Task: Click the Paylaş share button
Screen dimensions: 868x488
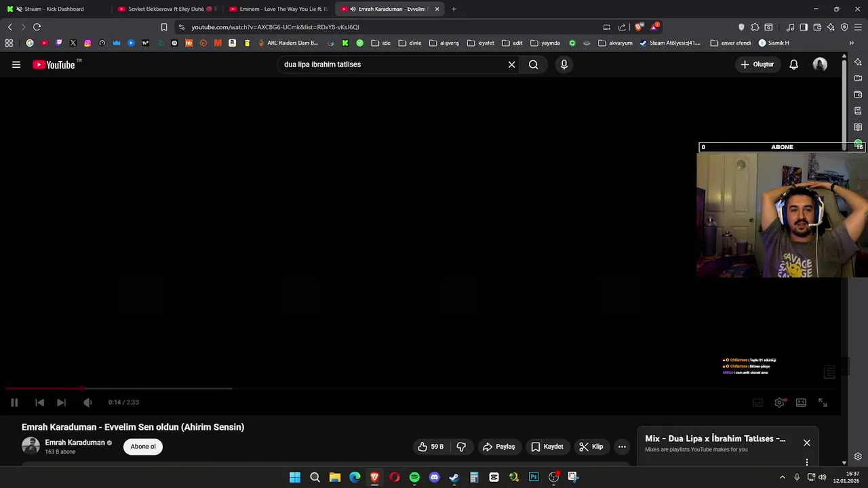Action: coord(498,447)
